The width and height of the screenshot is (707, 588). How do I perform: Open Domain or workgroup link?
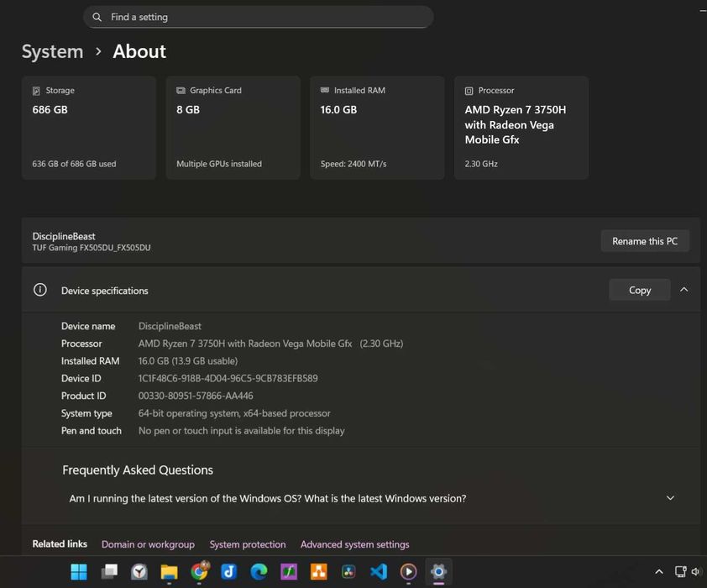[x=148, y=544]
